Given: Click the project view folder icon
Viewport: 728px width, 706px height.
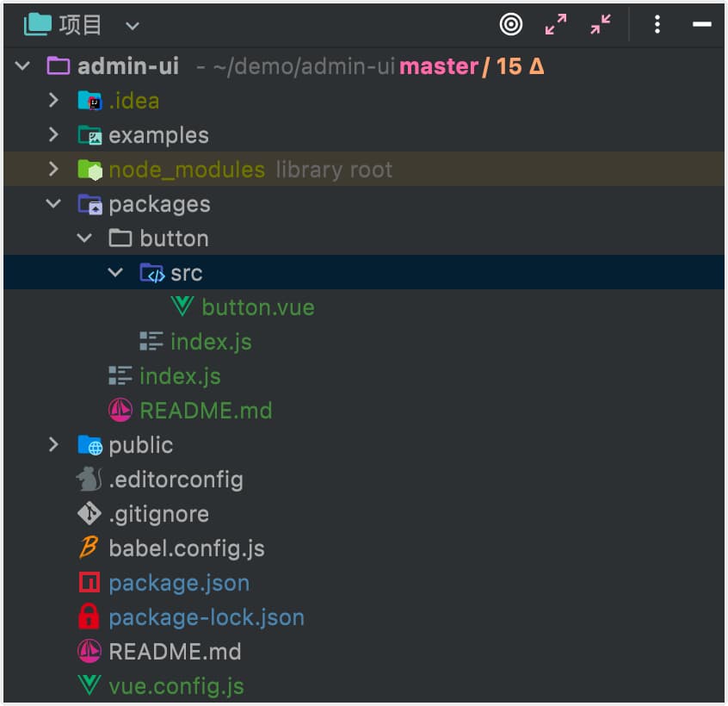Looking at the screenshot, I should tap(37, 24).
